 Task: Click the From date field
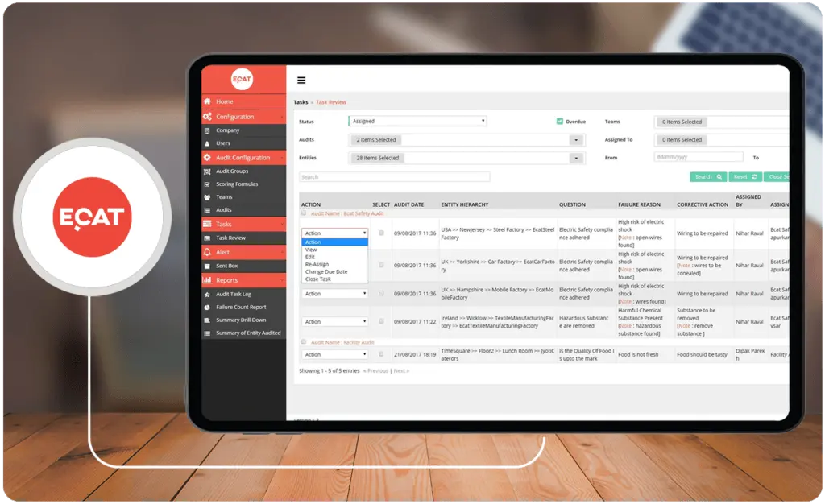[x=699, y=157]
